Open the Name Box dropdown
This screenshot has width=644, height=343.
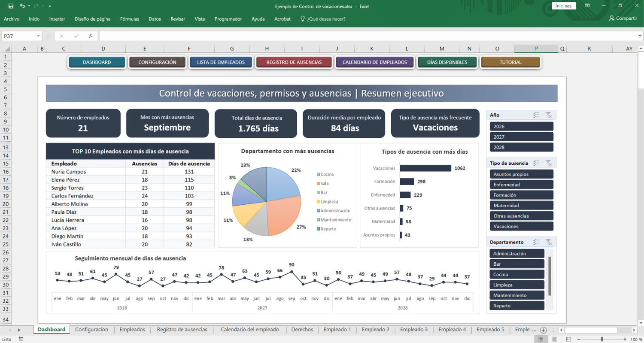coord(38,36)
